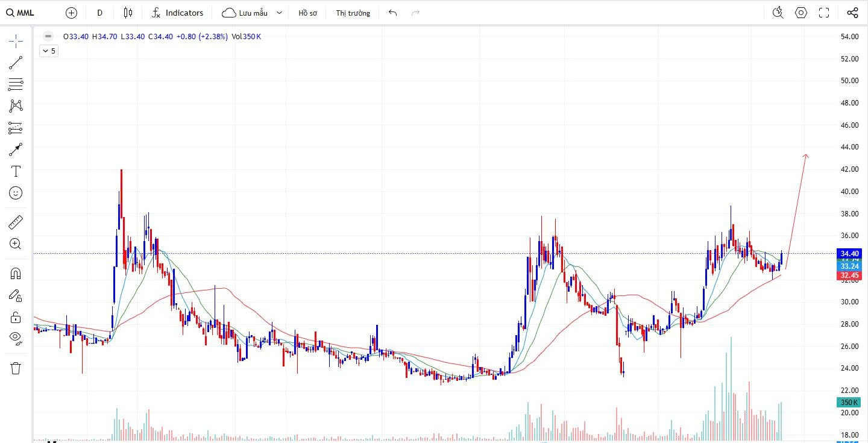This screenshot has width=868, height=443.
Task: Select the text annotation tool
Action: pos(16,171)
